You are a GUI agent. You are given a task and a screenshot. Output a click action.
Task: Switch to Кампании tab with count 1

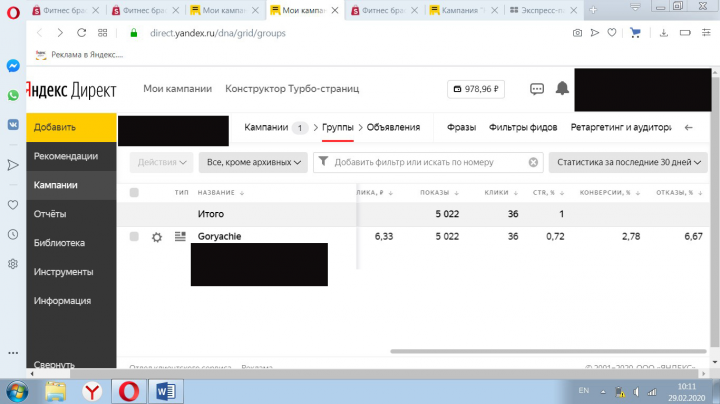click(x=276, y=128)
